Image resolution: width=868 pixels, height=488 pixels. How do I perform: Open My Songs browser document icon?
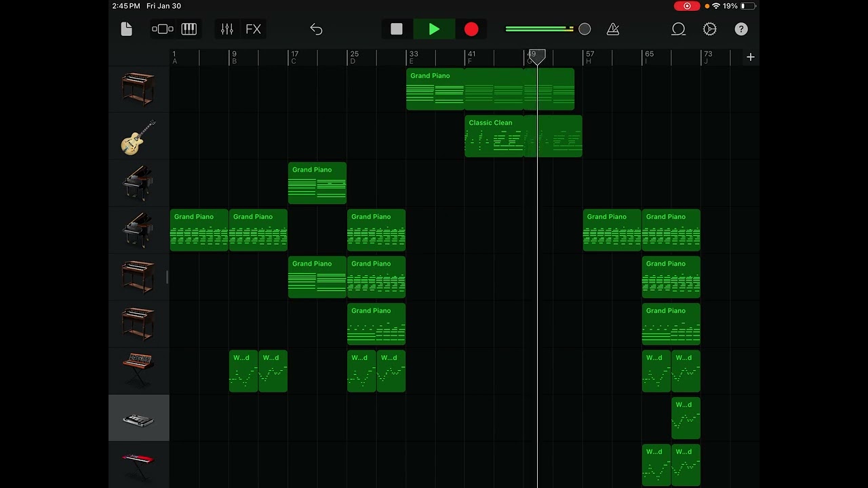tap(126, 29)
